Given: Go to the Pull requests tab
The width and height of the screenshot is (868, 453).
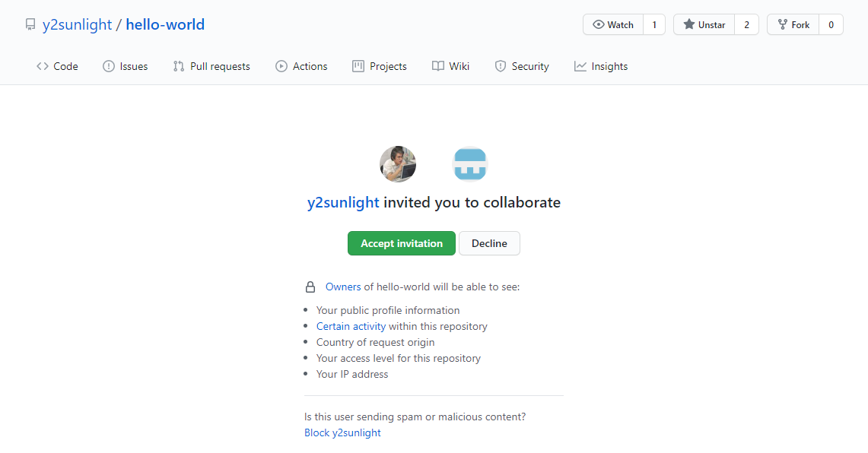Looking at the screenshot, I should 211,67.
